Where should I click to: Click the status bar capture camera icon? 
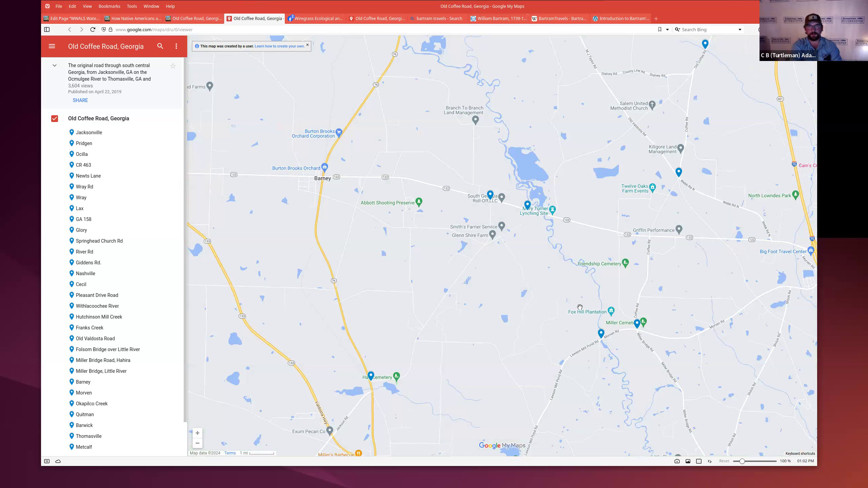click(x=677, y=461)
